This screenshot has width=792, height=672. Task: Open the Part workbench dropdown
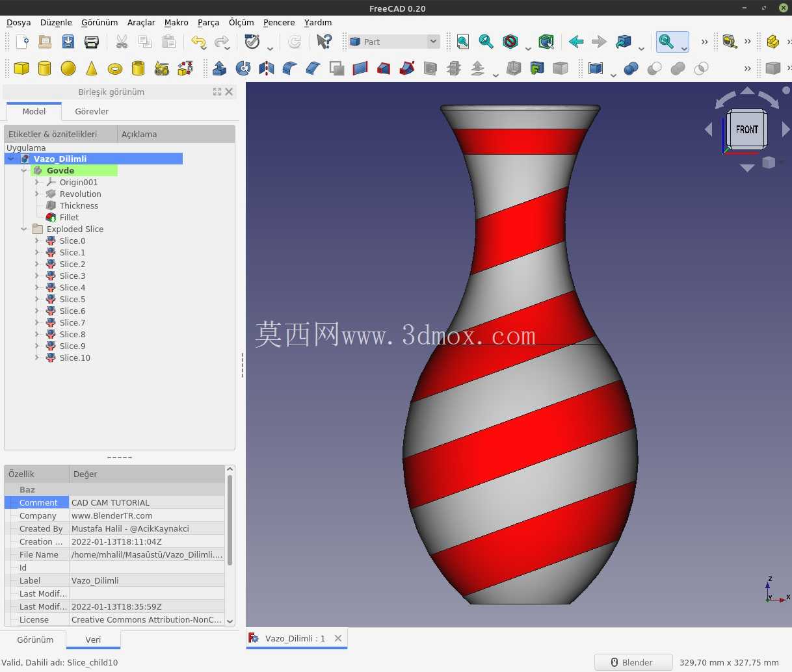coord(394,42)
